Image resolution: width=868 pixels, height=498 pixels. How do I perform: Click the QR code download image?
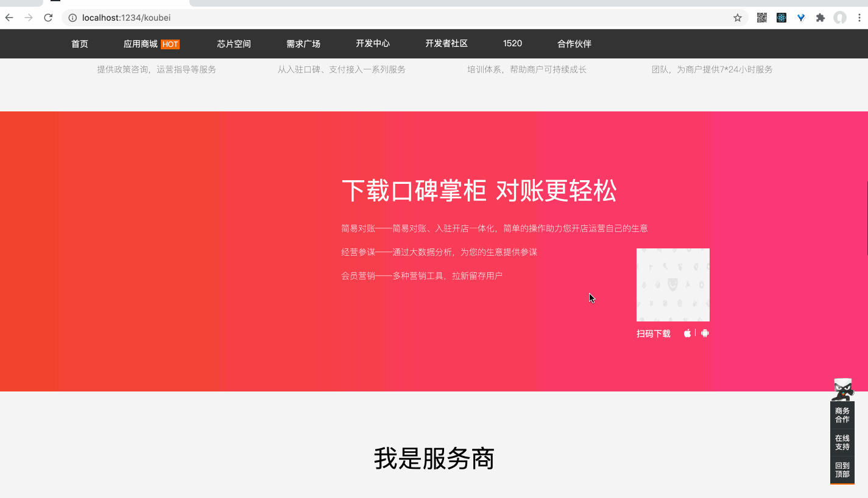pyautogui.click(x=673, y=285)
